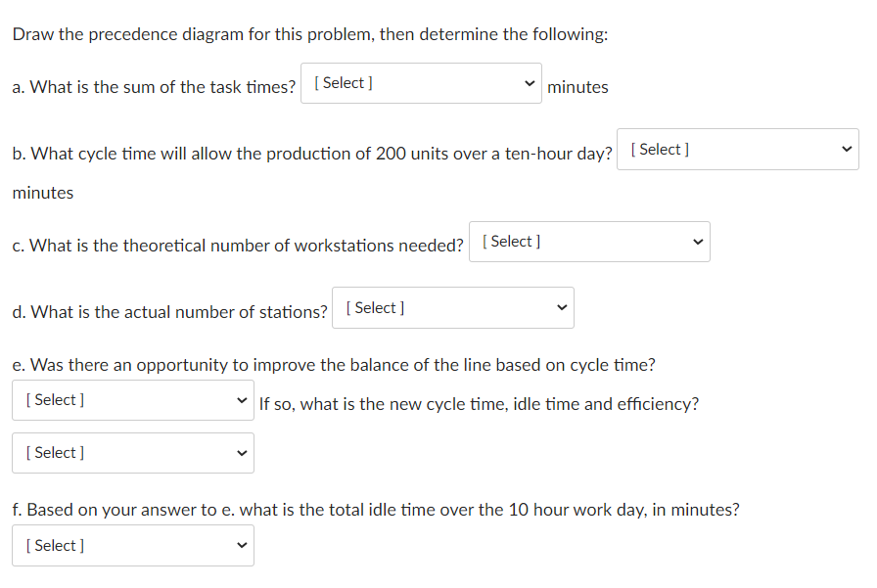Click 'minutes' label below question b
Image resolution: width=877 pixels, height=588 pixels.
click(x=43, y=193)
